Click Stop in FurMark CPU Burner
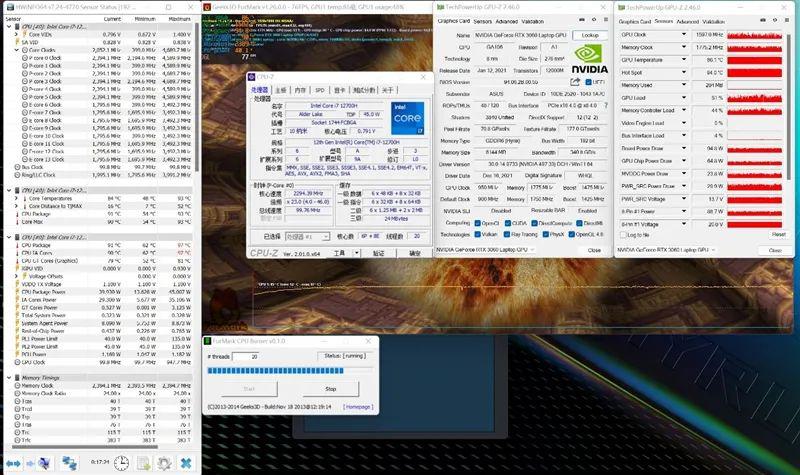The height and width of the screenshot is (475, 800). point(331,389)
